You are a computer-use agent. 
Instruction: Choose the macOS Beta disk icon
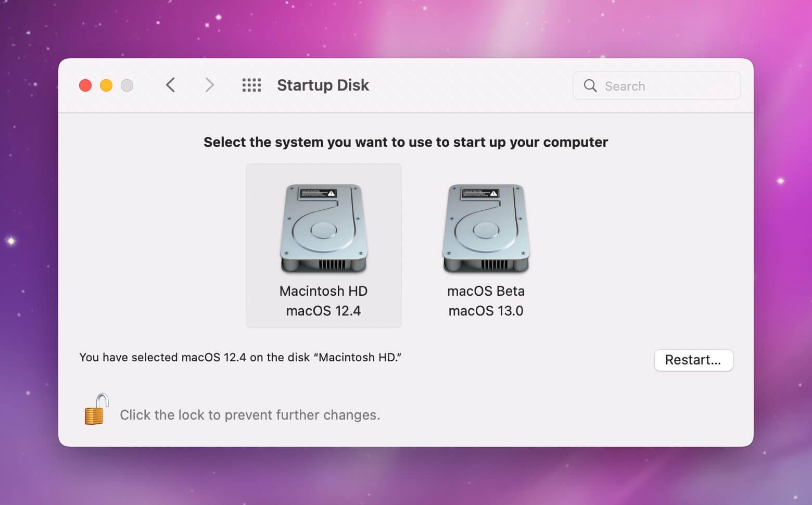[486, 228]
